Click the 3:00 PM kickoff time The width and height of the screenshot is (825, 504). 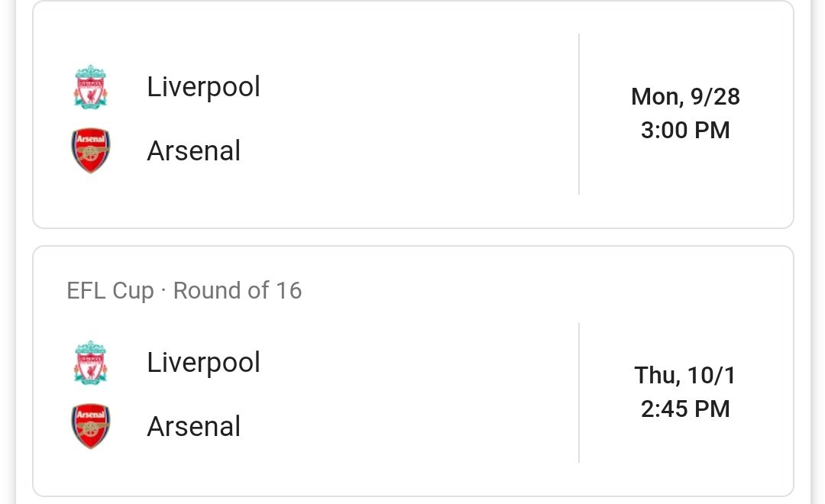tap(685, 130)
